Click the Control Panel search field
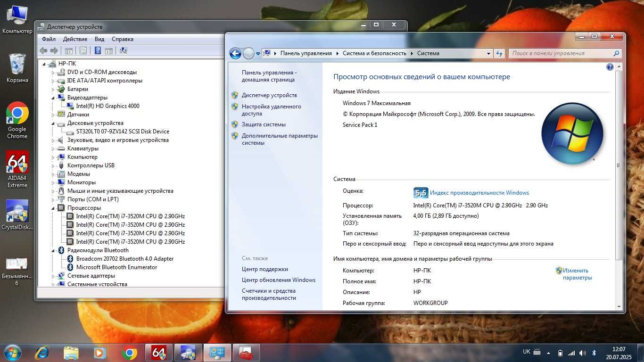The height and width of the screenshot is (362, 644). (561, 53)
